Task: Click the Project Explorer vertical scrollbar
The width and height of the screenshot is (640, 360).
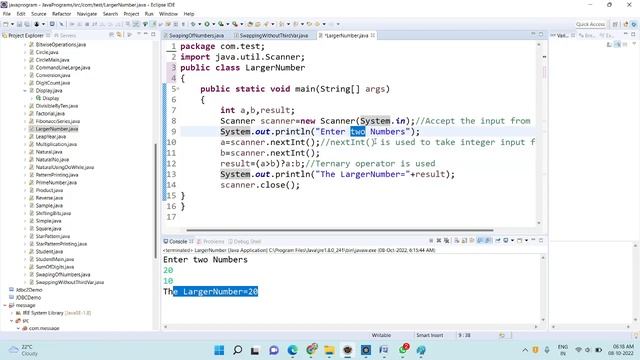Action: pyautogui.click(x=155, y=201)
